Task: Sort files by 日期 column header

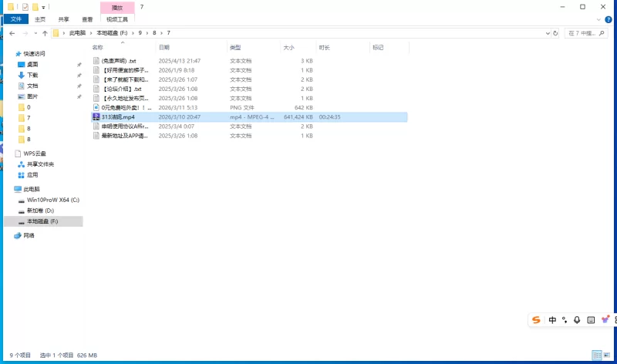Action: click(164, 47)
